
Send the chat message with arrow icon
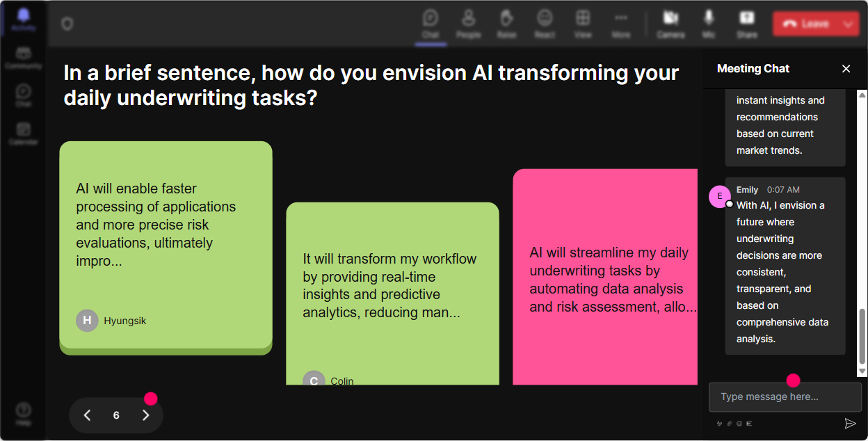pyautogui.click(x=850, y=423)
